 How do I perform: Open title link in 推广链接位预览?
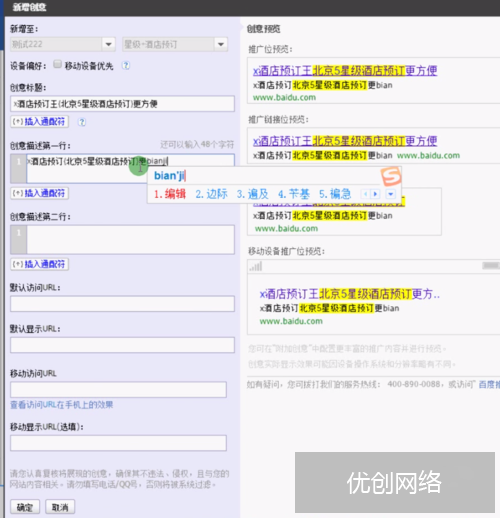tap(345, 141)
